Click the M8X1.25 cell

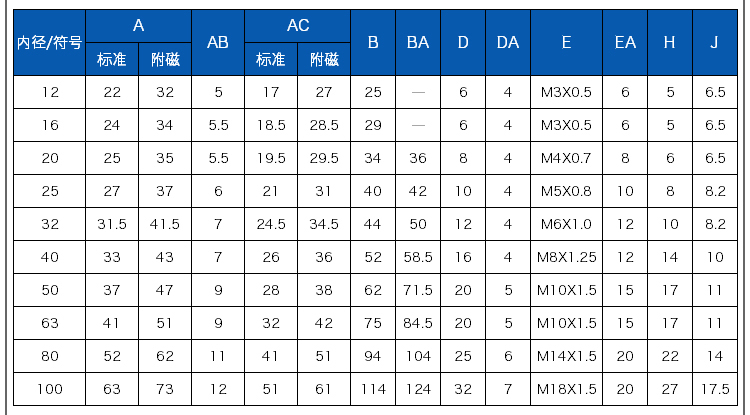tap(566, 257)
